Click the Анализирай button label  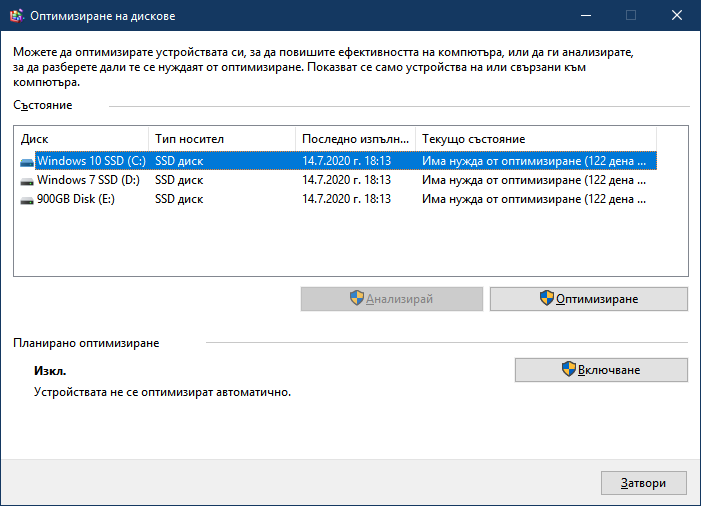[399, 299]
